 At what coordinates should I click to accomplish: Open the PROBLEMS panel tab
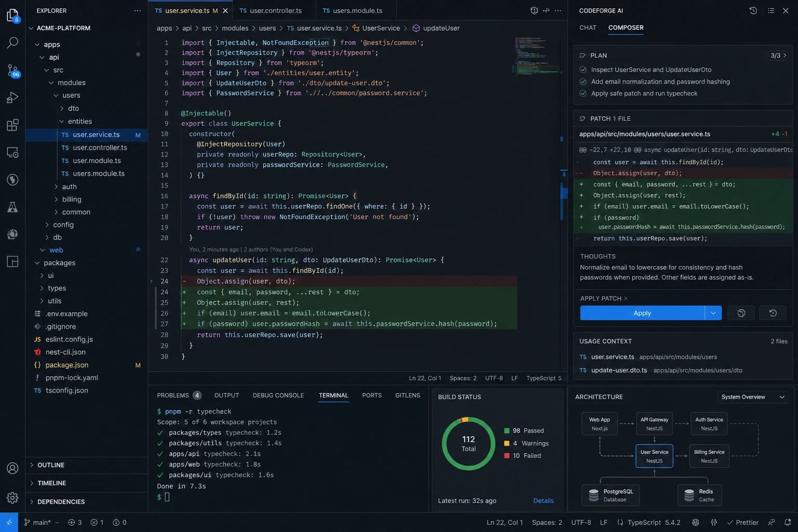179,395
